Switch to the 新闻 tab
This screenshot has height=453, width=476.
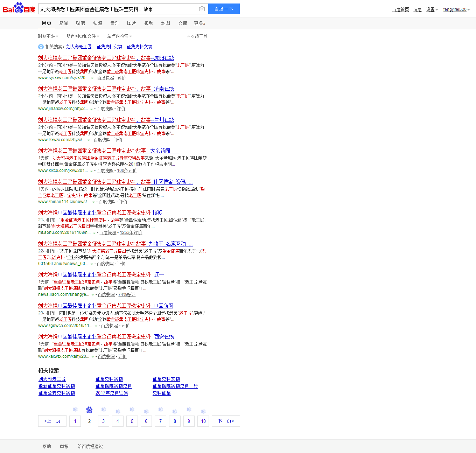(x=64, y=23)
